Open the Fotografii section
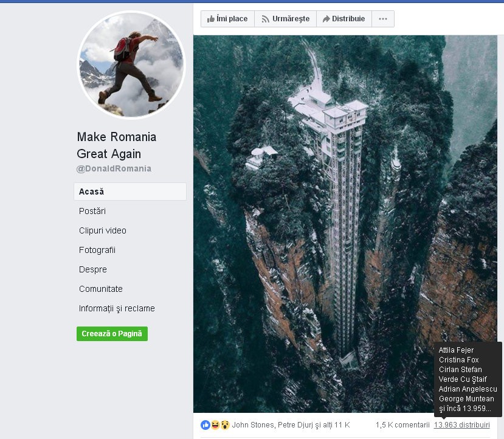 [97, 250]
